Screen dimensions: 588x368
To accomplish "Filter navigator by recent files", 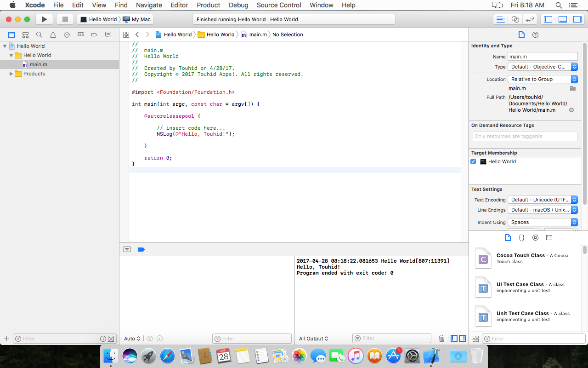I will click(103, 339).
